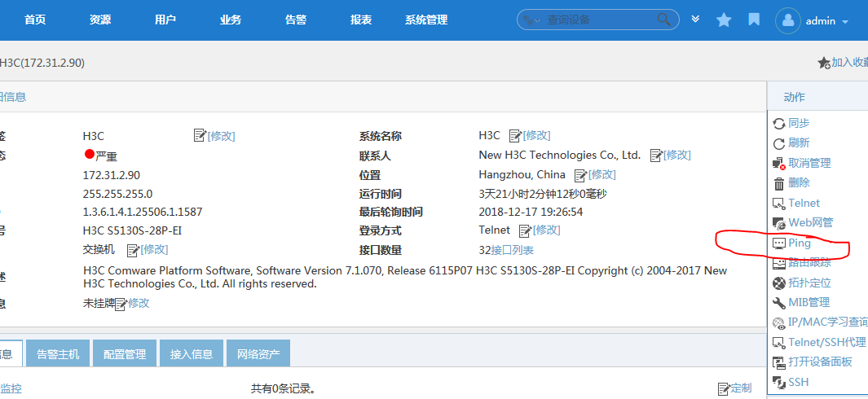
Task: Click the 取消管理 link
Action: pos(809,163)
